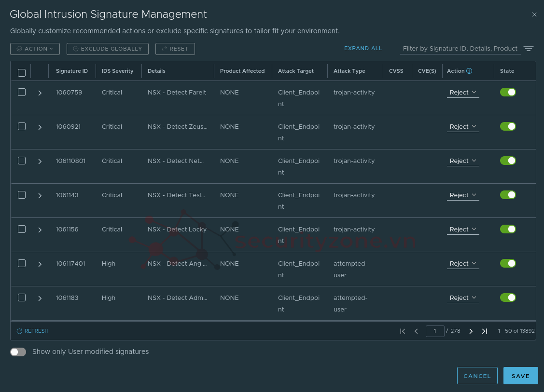
Task: Tick the select-all header checkbox
Action: pyautogui.click(x=22, y=73)
